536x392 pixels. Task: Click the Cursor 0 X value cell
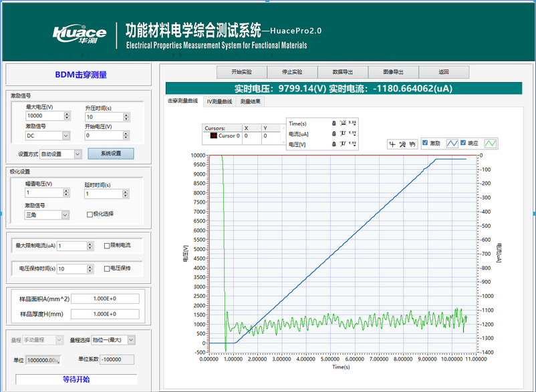pyautogui.click(x=252, y=136)
